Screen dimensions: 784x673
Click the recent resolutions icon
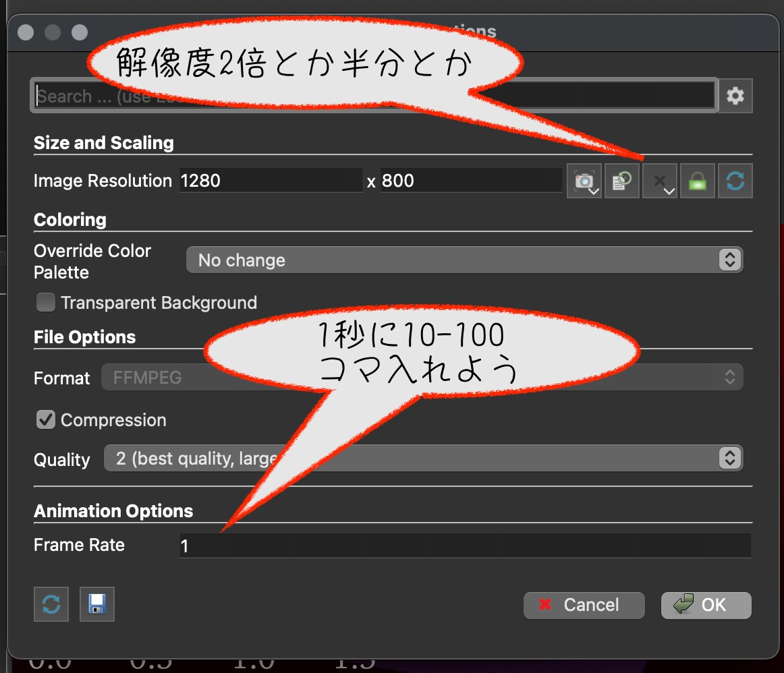click(x=621, y=181)
